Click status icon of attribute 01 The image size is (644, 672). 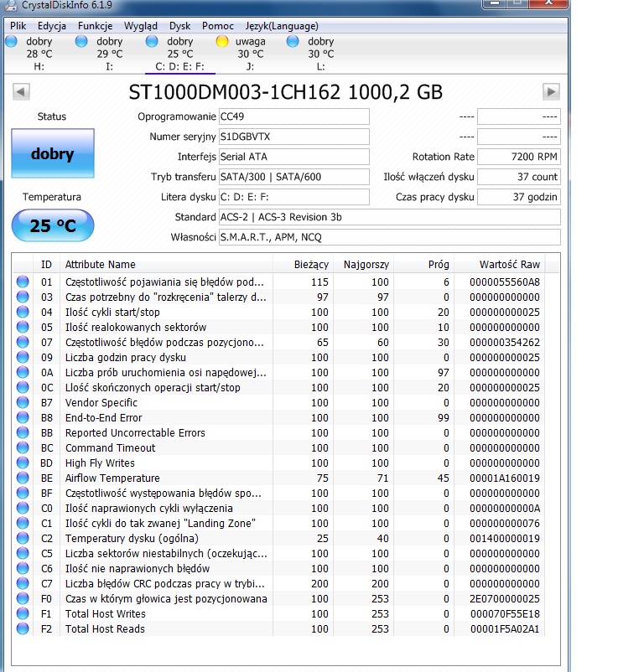23,282
